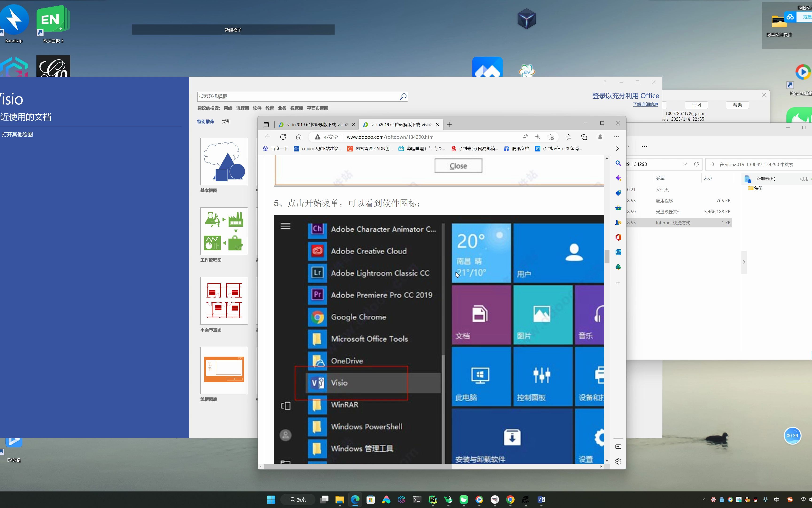Click the 类型 column header in File Explorer
The image size is (812, 508).
click(x=660, y=178)
